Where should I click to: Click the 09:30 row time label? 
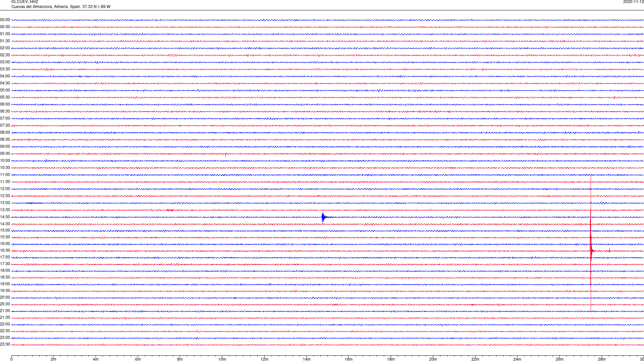click(x=5, y=154)
